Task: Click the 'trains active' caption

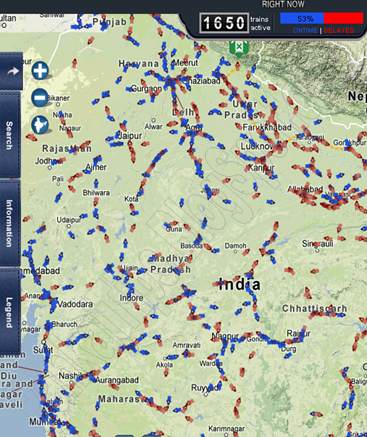Action: (x=260, y=23)
